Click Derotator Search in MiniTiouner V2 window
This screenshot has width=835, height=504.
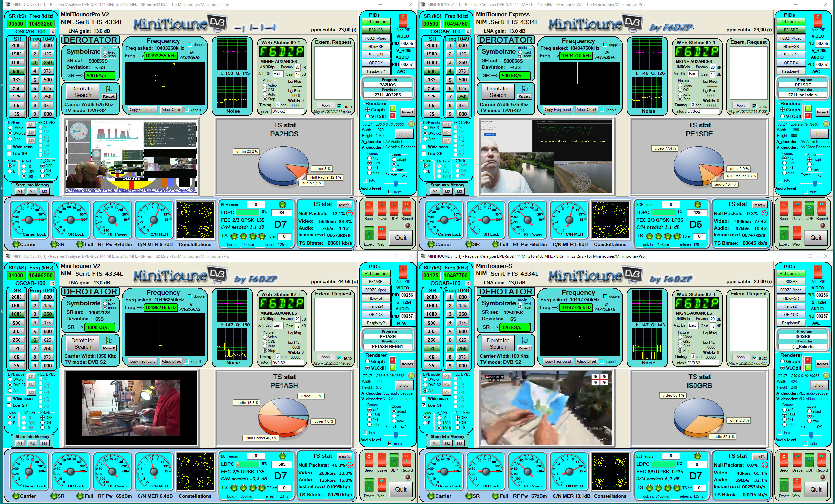tap(83, 343)
